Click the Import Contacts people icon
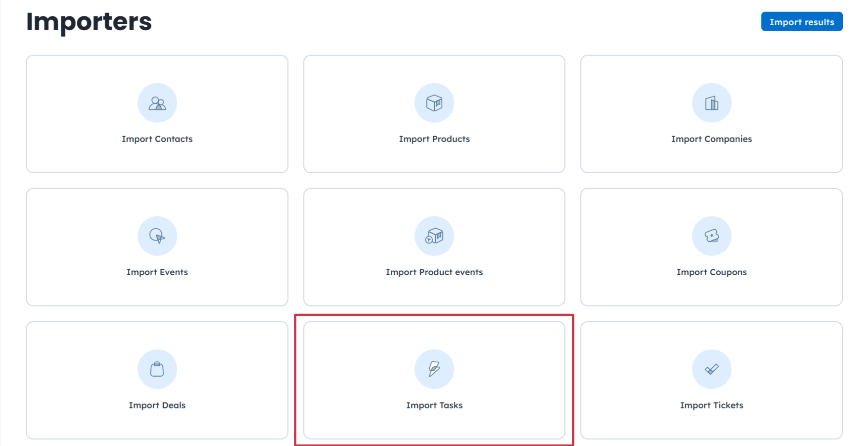Screen dimensions: 868x446 (x=157, y=103)
